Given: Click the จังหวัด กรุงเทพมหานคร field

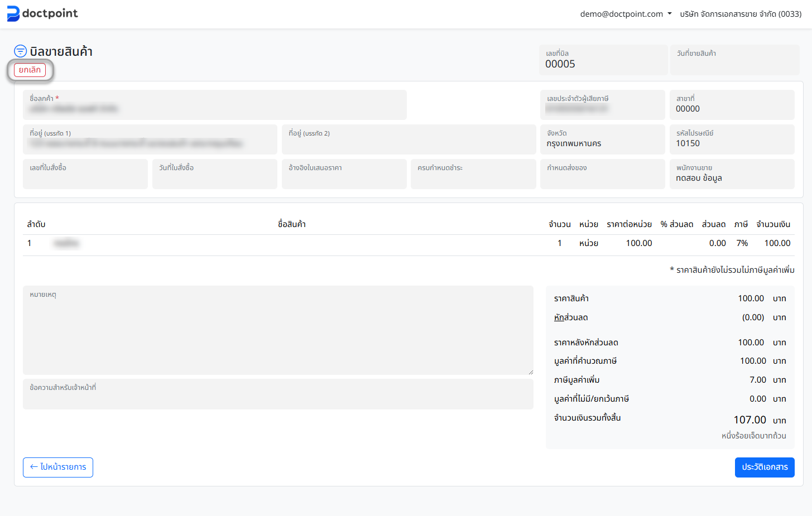Looking at the screenshot, I should point(602,139).
